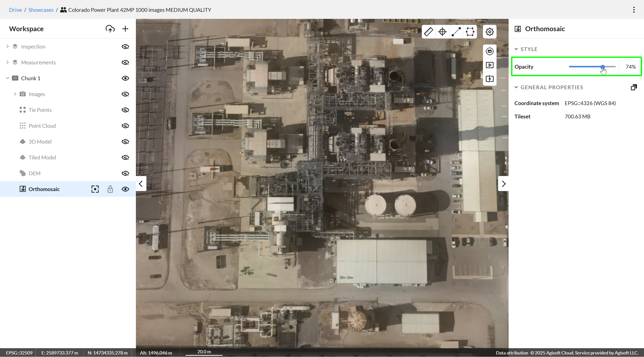The image size is (644, 357).
Task: Click the split view compare icon
Action: 489,79
